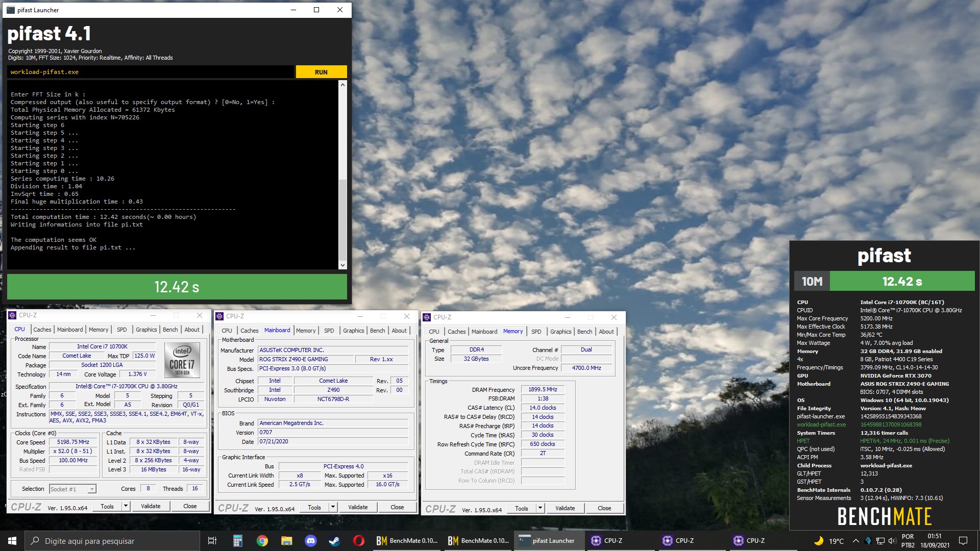Viewport: 980px width, 551px height.
Task: Click the RUN button in pifast Launcher
Action: tap(321, 72)
